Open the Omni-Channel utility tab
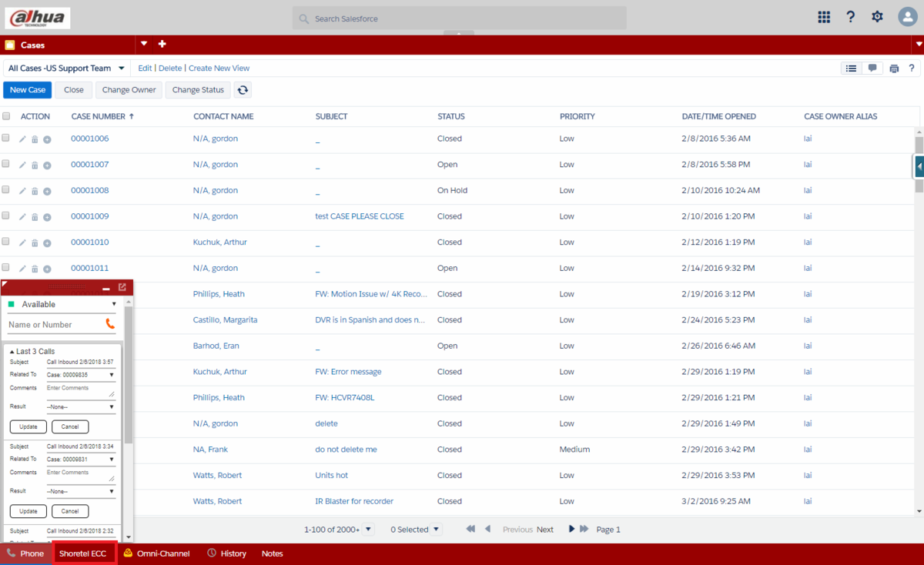Viewport: 924px width, 565px height. coord(156,553)
